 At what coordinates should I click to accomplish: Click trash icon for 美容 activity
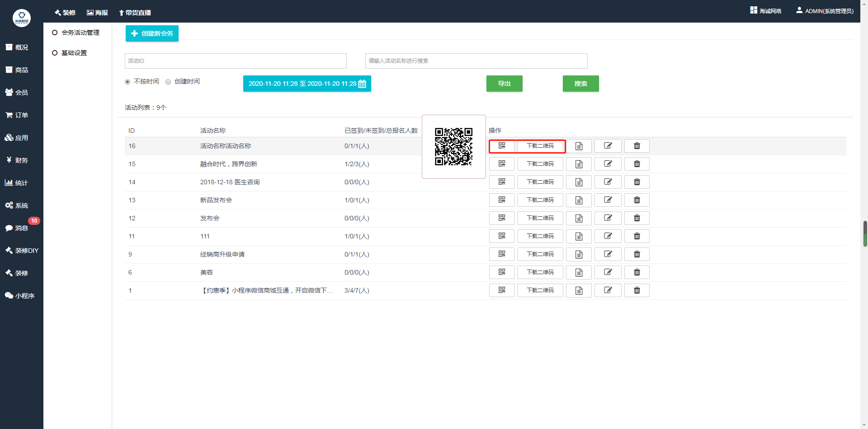[x=637, y=272]
